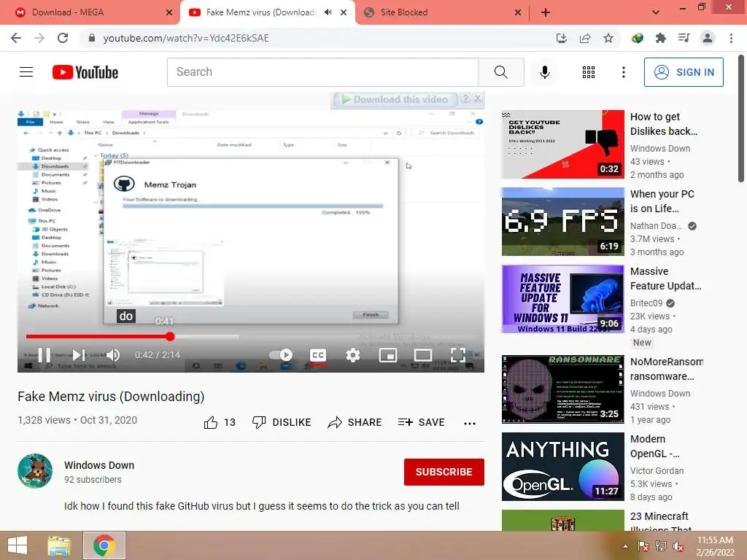Image resolution: width=747 pixels, height=560 pixels.
Task: Open '6.9 FPS' video thumbnail
Action: click(x=562, y=222)
